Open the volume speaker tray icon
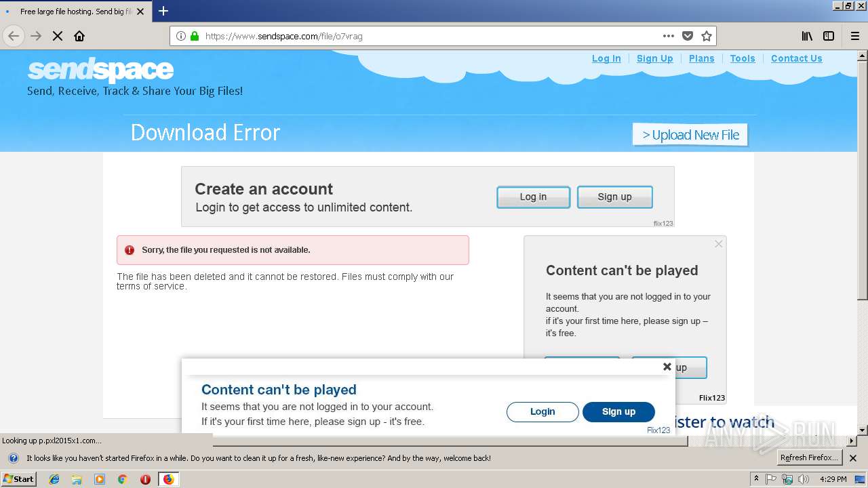This screenshot has height=488, width=868. tap(804, 479)
